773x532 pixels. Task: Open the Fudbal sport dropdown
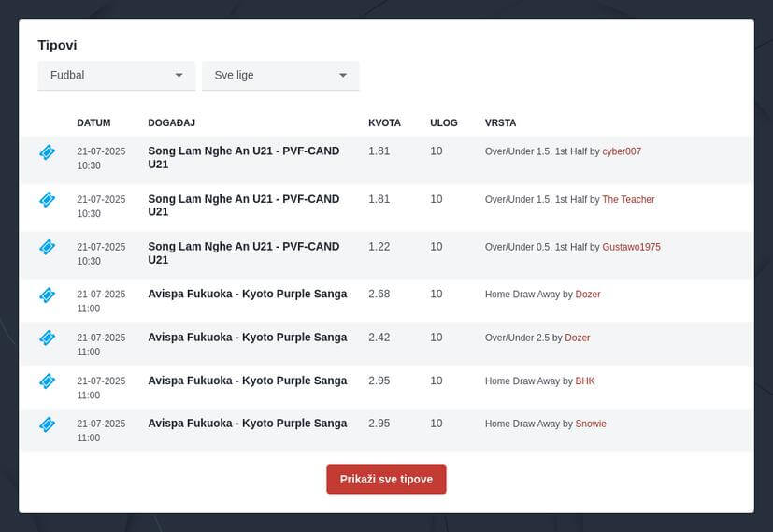116,76
